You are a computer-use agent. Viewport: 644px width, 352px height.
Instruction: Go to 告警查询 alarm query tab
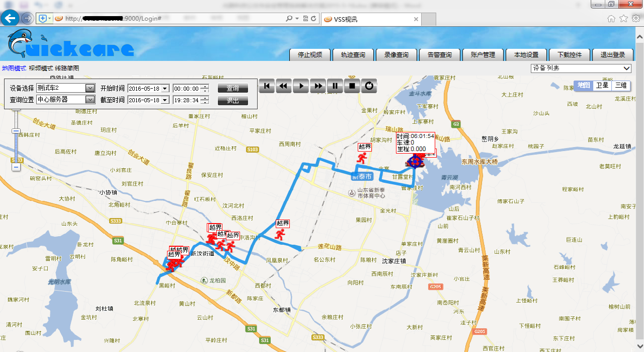pyautogui.click(x=439, y=55)
